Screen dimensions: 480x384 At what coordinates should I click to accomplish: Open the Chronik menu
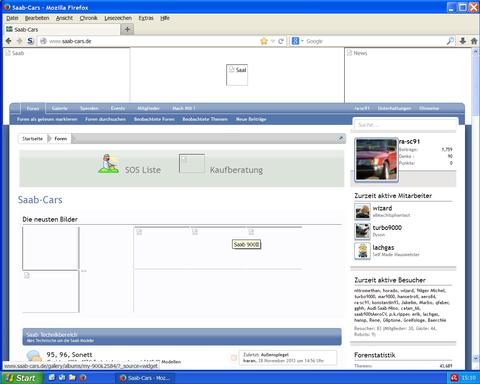coord(89,18)
